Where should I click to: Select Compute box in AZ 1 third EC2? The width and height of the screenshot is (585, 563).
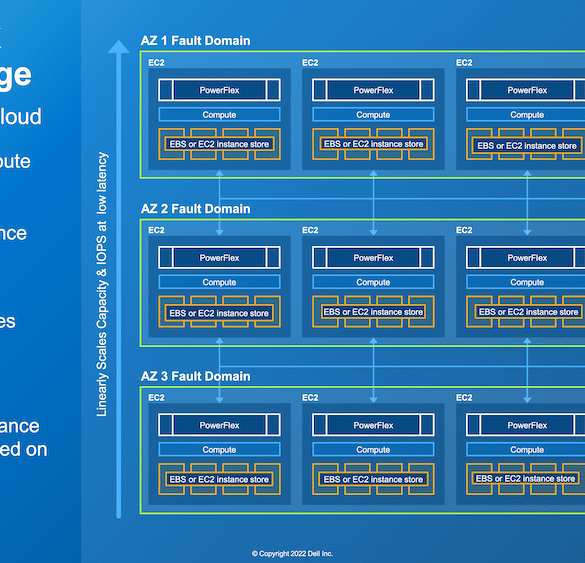pos(526,115)
